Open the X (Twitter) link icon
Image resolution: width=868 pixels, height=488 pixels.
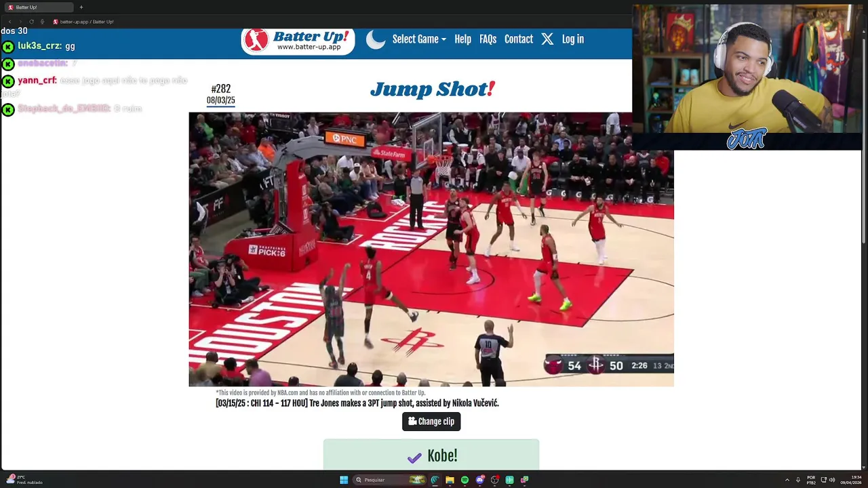[x=547, y=39]
